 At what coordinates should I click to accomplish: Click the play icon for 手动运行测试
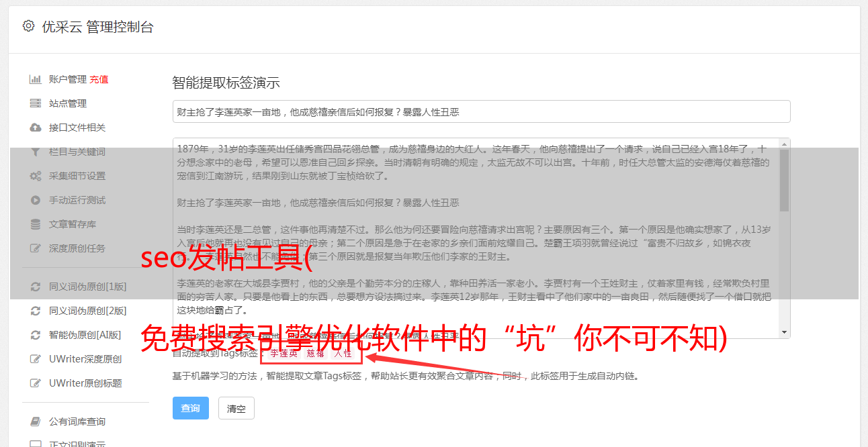click(x=36, y=200)
